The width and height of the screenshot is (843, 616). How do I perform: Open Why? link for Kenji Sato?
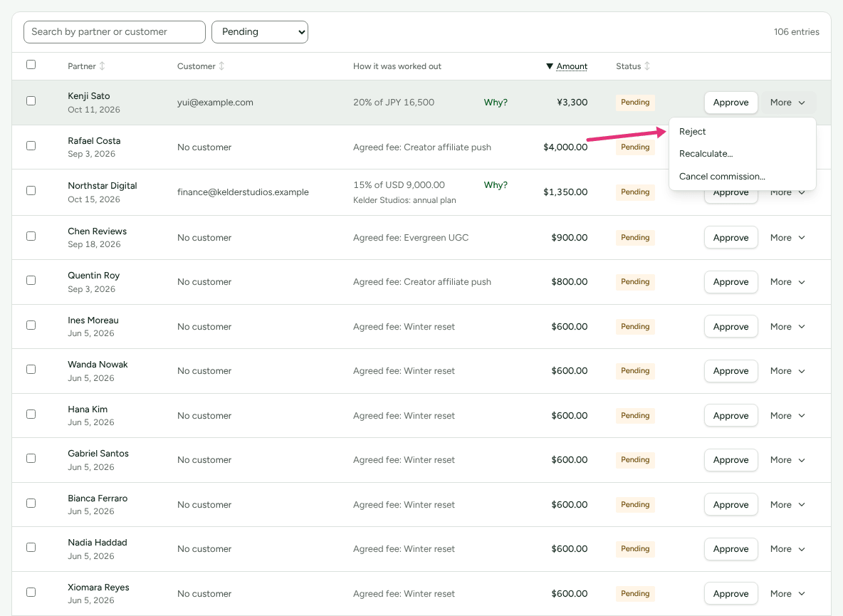click(x=495, y=102)
